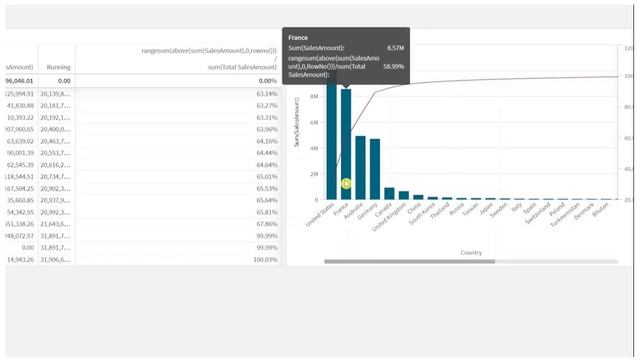Select the 31,906,6... running value
This screenshot has height=360, width=640.
pyautogui.click(x=56, y=260)
